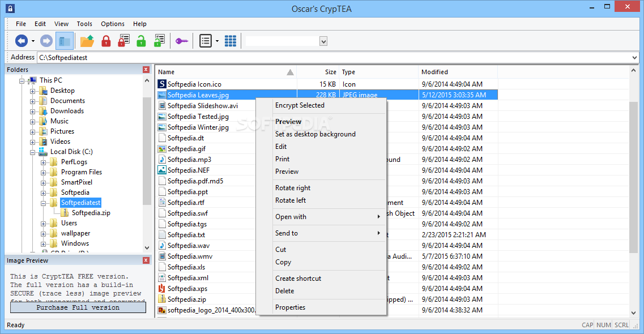
Task: Click the blue grid thumbnails view icon
Action: 231,41
